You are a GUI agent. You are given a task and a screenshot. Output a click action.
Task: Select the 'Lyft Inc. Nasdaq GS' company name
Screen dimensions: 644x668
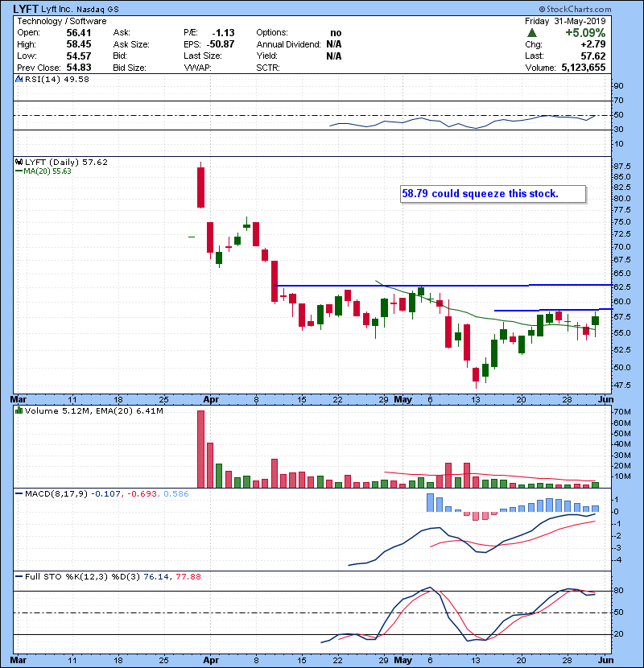[x=80, y=10]
